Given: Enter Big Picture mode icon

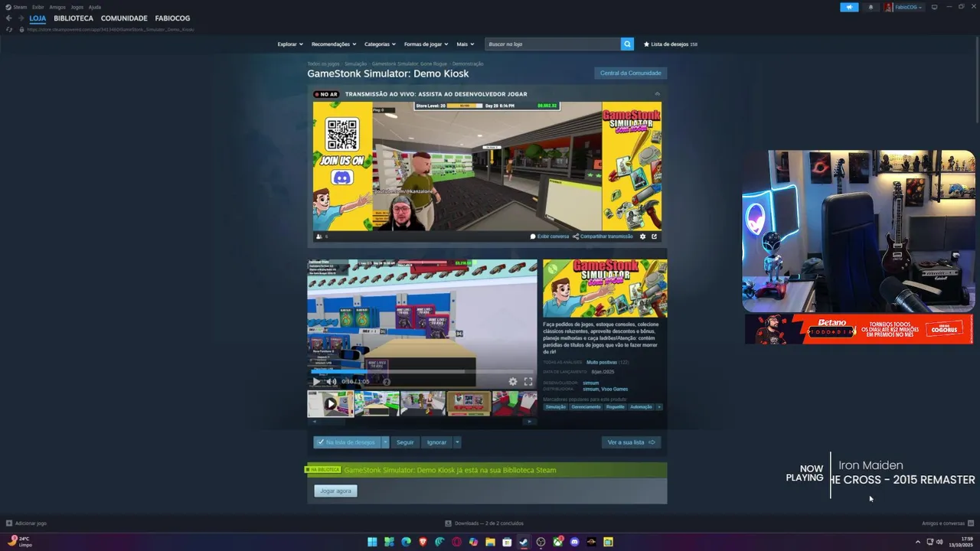Looking at the screenshot, I should (934, 7).
